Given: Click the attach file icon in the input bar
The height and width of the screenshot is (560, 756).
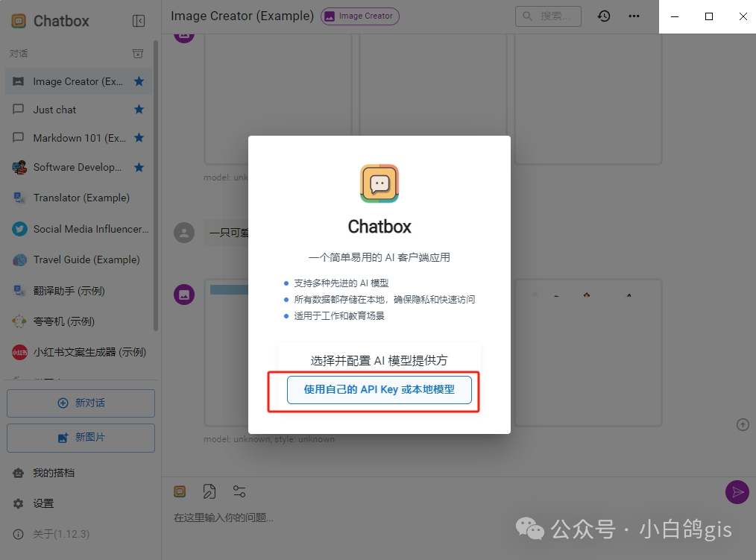Looking at the screenshot, I should point(210,491).
